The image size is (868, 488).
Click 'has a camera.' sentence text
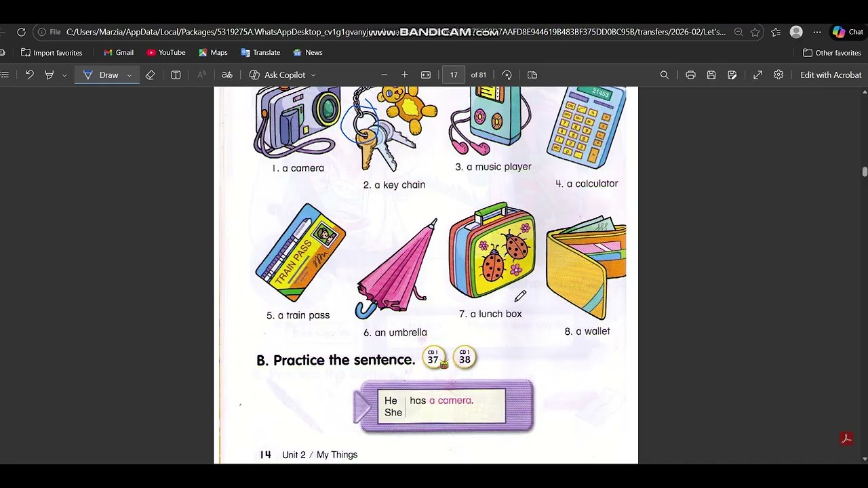click(x=441, y=401)
